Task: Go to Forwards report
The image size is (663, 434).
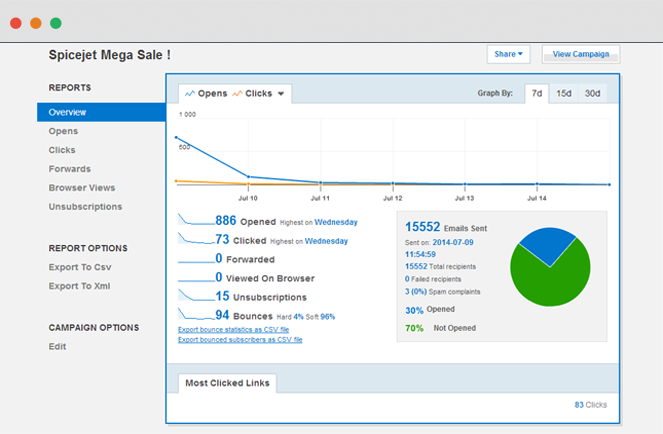Action: [70, 169]
